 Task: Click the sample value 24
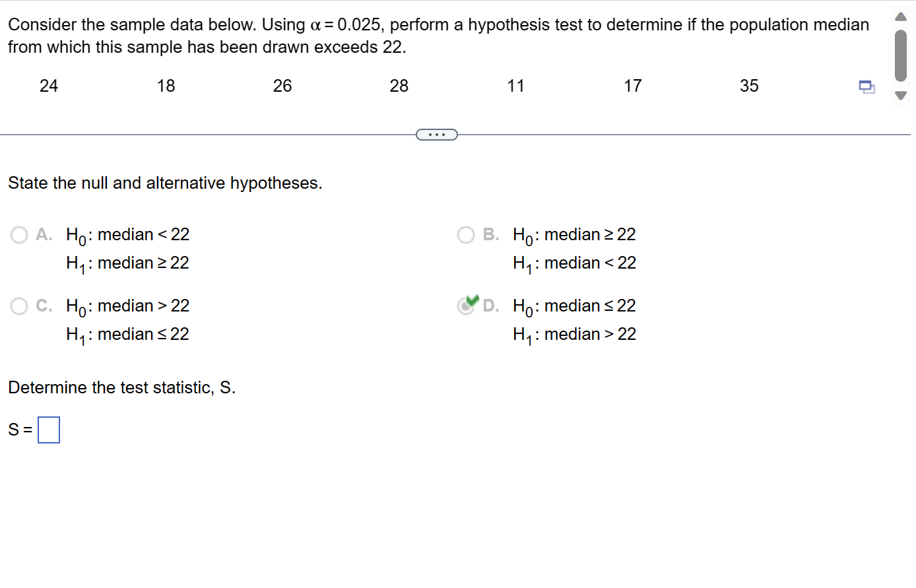click(x=49, y=86)
